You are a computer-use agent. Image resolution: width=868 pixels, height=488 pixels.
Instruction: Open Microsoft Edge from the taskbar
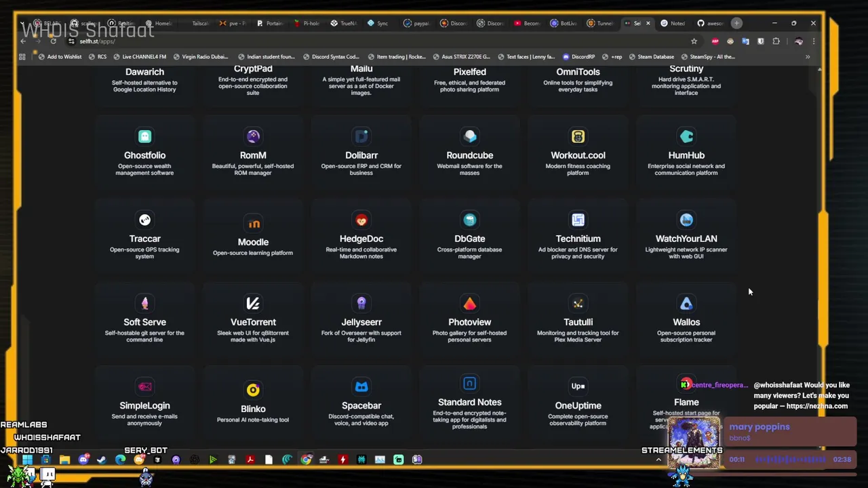coord(120,460)
